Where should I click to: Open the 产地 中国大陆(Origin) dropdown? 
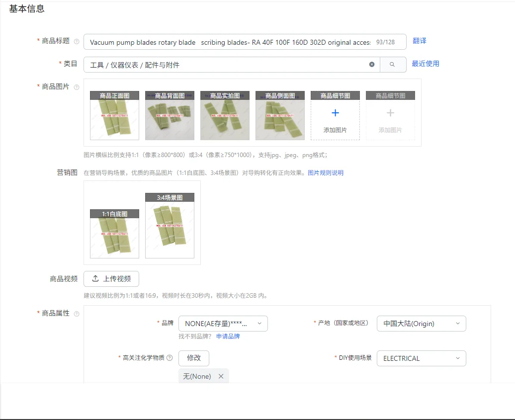tap(421, 324)
